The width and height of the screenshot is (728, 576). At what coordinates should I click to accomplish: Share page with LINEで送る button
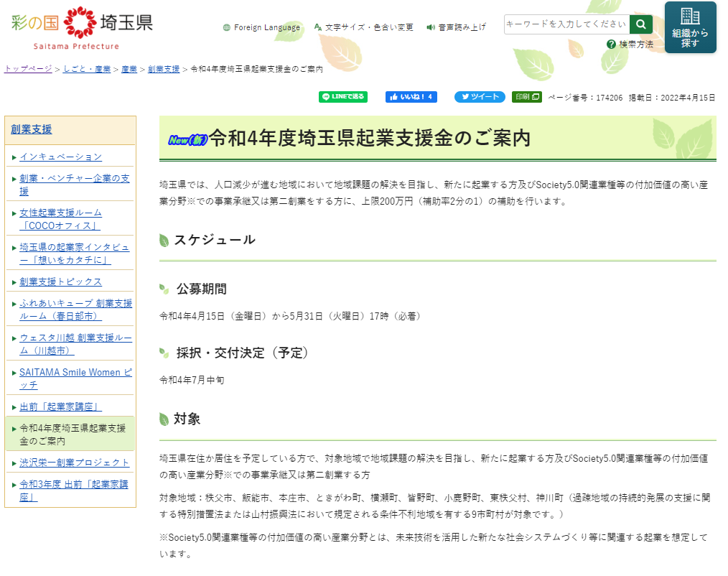coord(342,97)
